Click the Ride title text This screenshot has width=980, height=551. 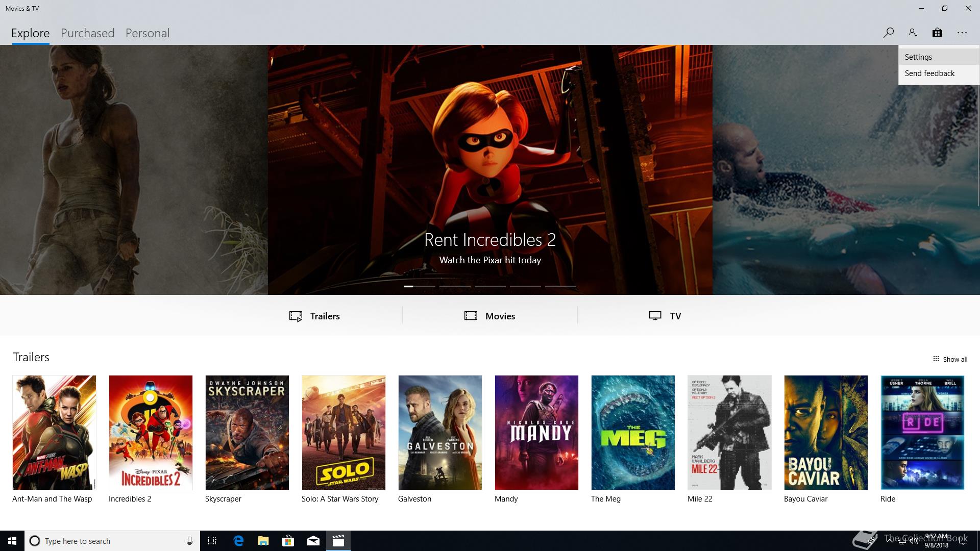[x=888, y=499]
